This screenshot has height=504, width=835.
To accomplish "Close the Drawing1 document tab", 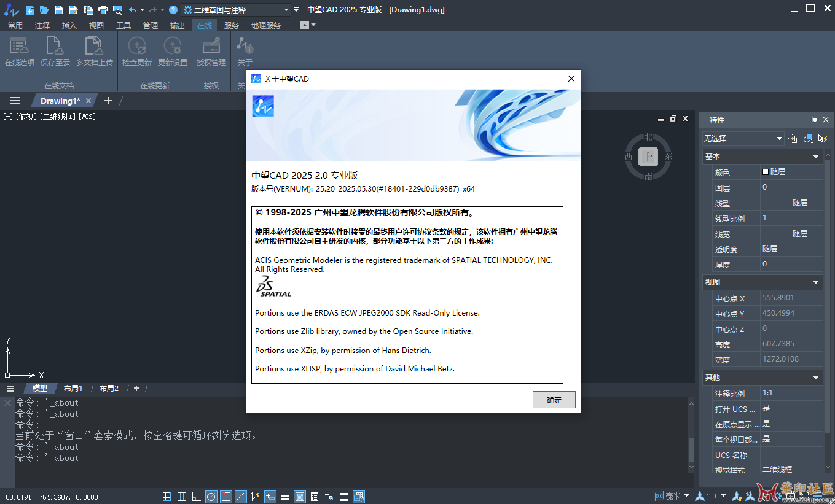I will click(x=88, y=101).
